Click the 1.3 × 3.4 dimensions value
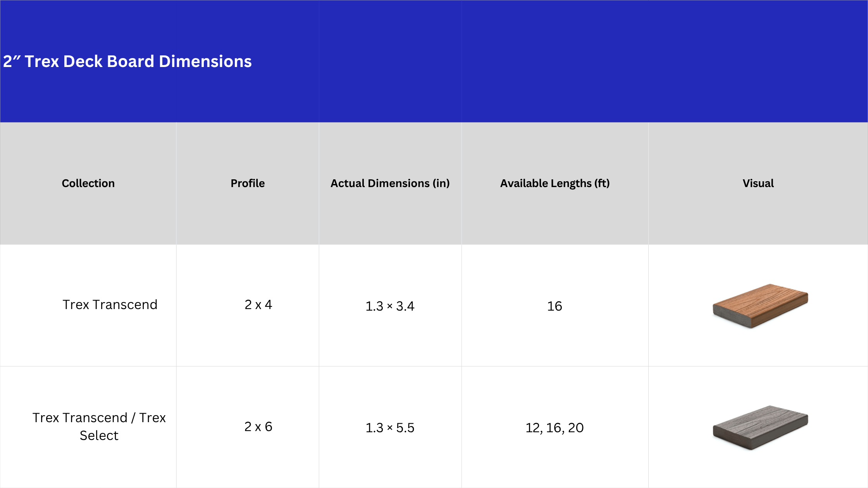 [x=390, y=306]
